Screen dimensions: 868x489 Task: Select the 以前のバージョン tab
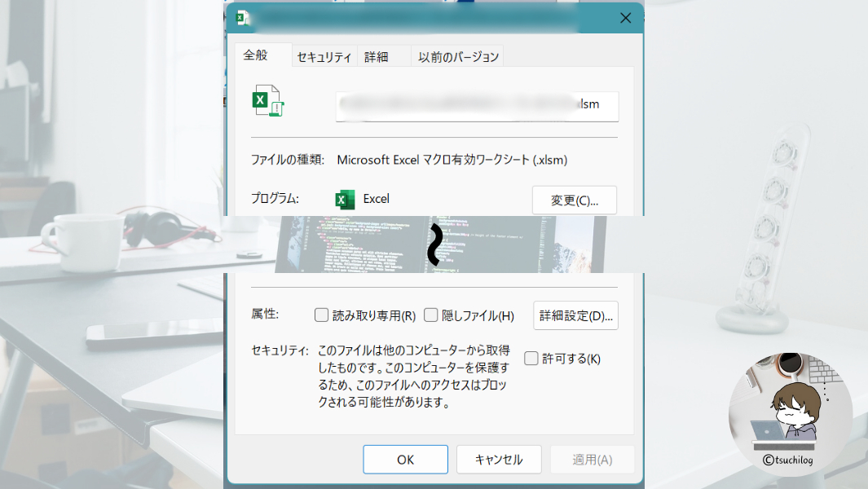pos(458,56)
